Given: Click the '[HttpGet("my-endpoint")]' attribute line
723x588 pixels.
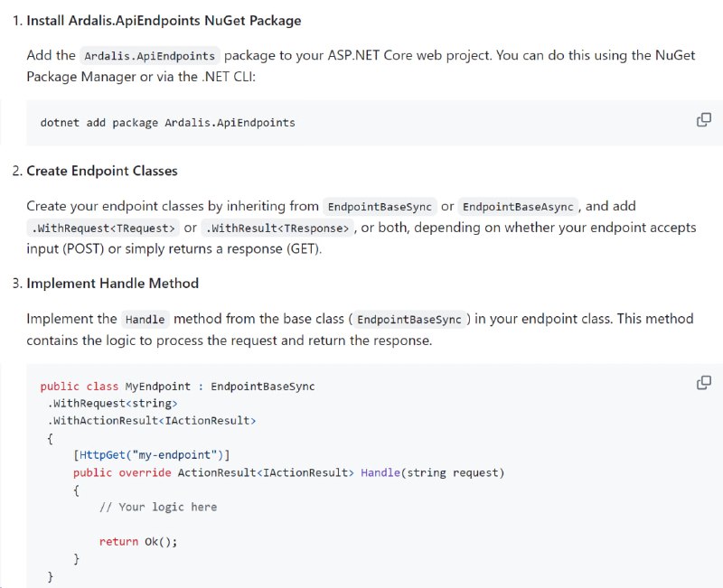Looking at the screenshot, I should pos(152,455).
